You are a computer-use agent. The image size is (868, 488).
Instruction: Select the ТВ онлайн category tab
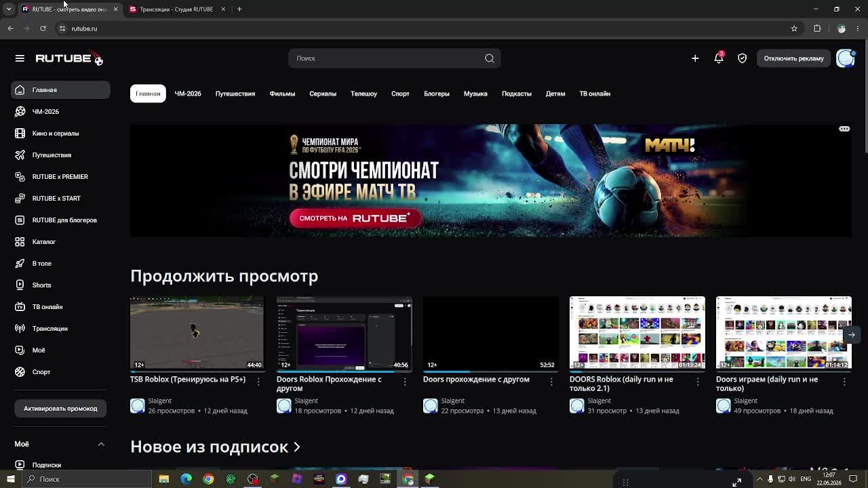point(595,94)
